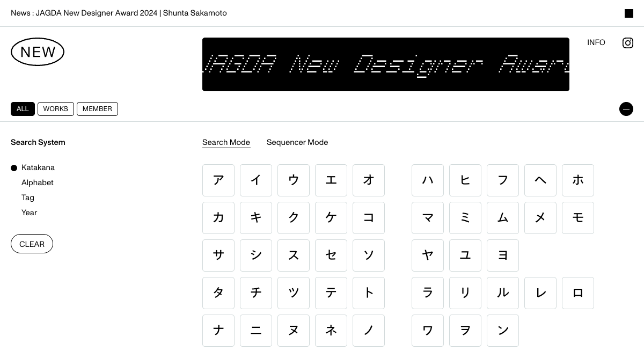Pick the チ key
This screenshot has width=644, height=358.
(x=256, y=293)
